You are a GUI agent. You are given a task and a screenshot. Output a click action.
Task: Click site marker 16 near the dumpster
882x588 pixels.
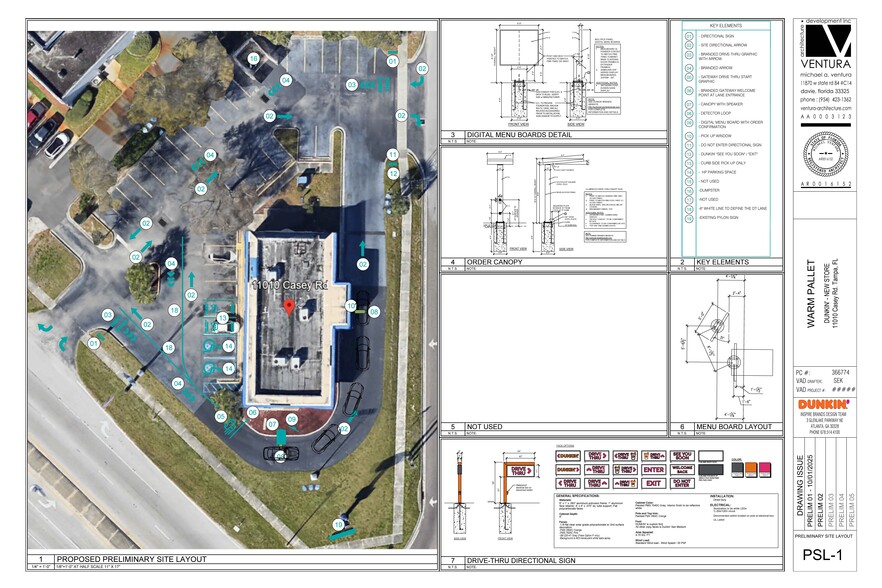pos(254,60)
